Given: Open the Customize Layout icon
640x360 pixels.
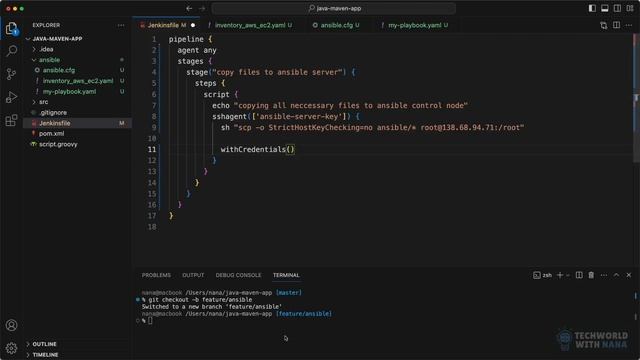Looking at the screenshot, I should pyautogui.click(x=630, y=8).
